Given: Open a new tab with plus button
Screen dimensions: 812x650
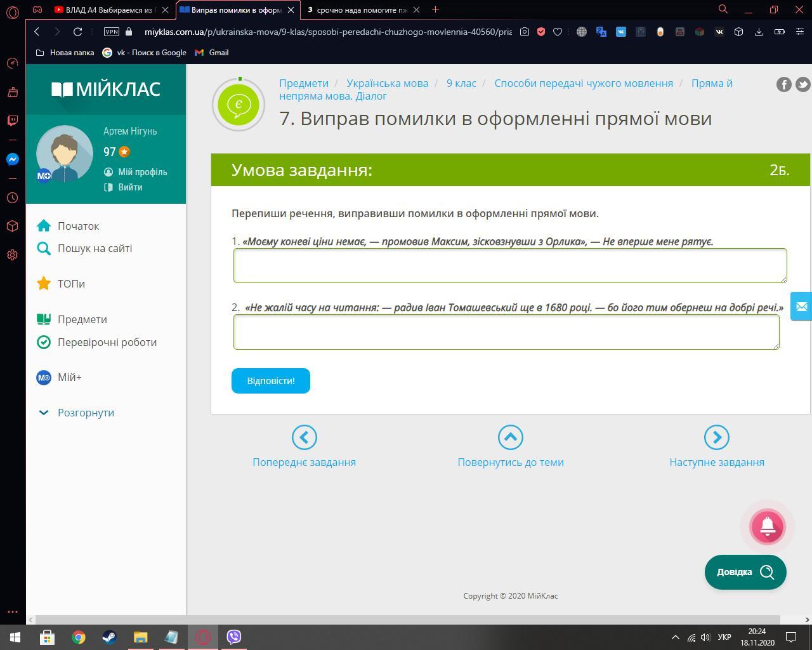Looking at the screenshot, I should tap(435, 10).
